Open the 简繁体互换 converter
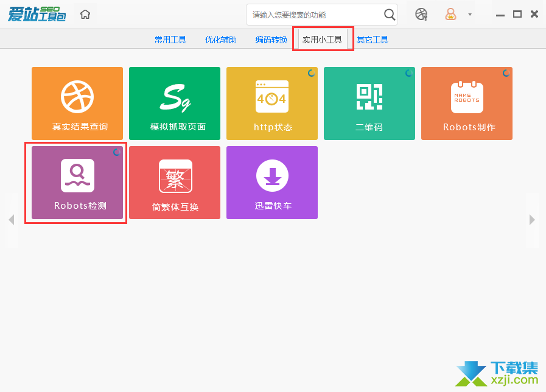546x392 pixels. pos(175,183)
